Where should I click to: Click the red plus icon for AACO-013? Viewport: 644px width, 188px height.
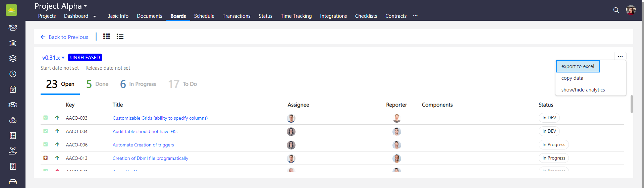point(46,158)
